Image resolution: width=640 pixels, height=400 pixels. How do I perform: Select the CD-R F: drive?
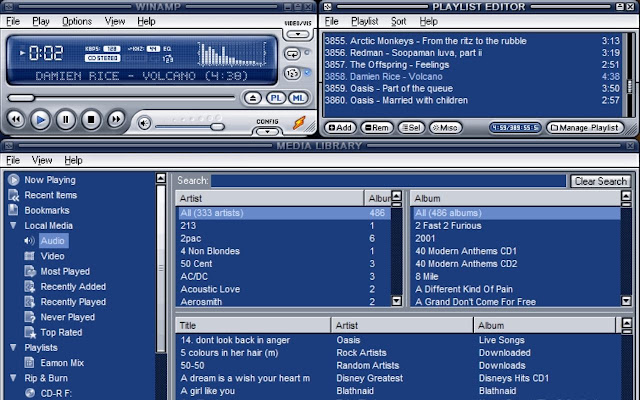(56, 393)
